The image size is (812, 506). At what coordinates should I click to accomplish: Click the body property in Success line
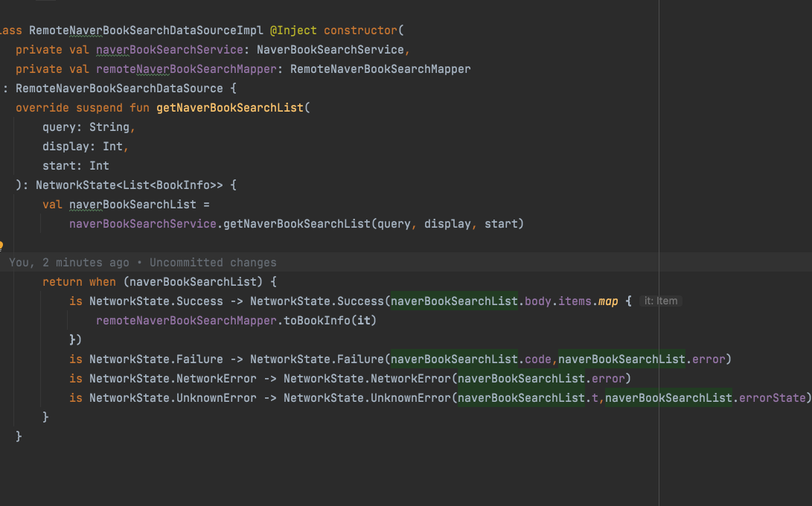[x=537, y=301]
